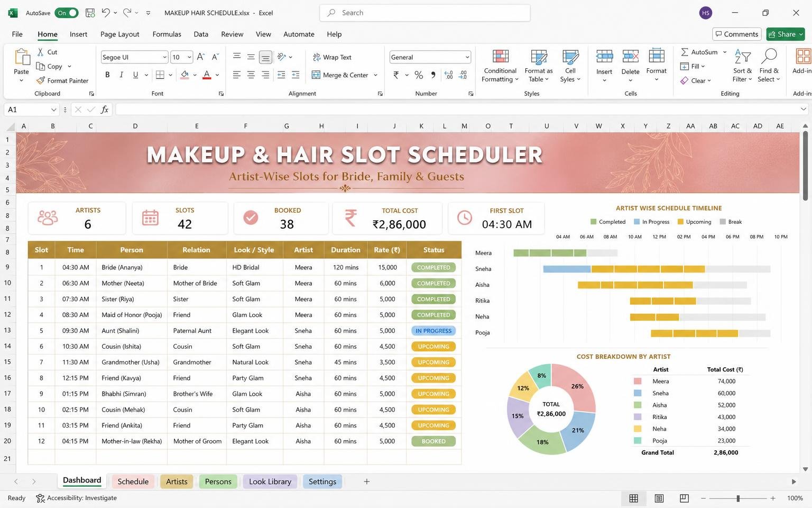Decrease font size with smaller A icon
This screenshot has height=508, width=812.
pos(215,57)
